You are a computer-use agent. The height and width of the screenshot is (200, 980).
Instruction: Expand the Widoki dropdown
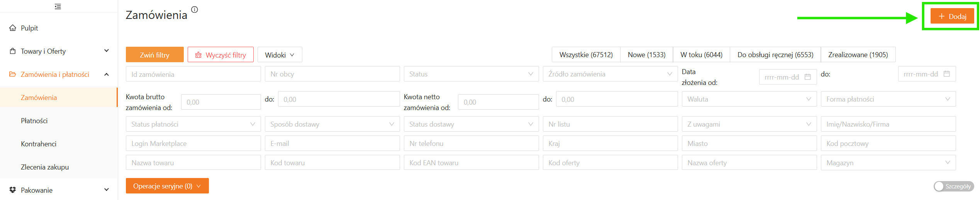[279, 55]
